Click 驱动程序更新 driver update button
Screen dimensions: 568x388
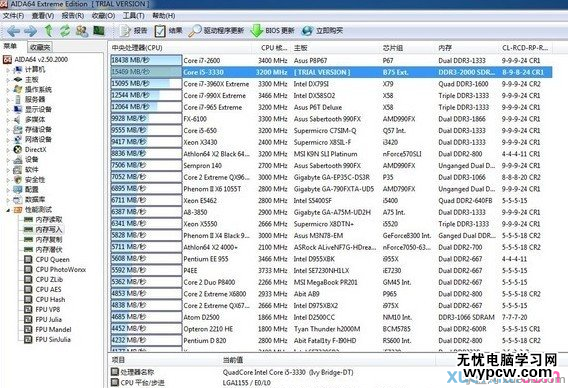[217, 31]
